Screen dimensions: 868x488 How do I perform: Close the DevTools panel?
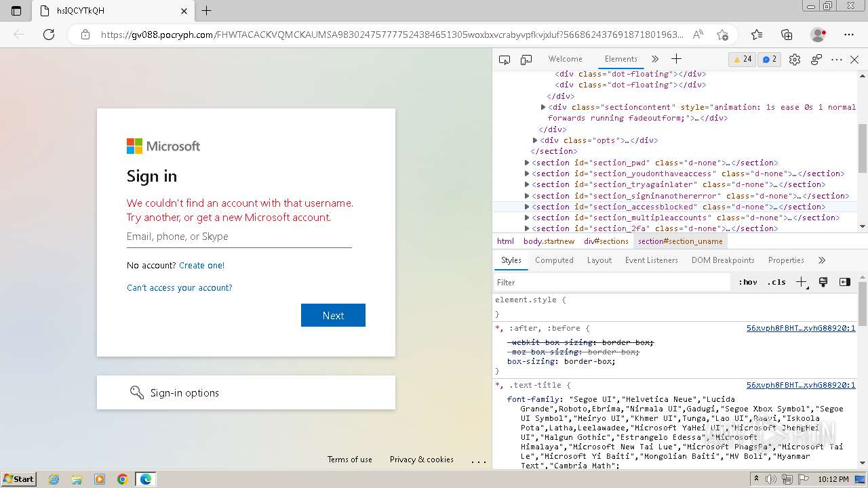[854, 60]
